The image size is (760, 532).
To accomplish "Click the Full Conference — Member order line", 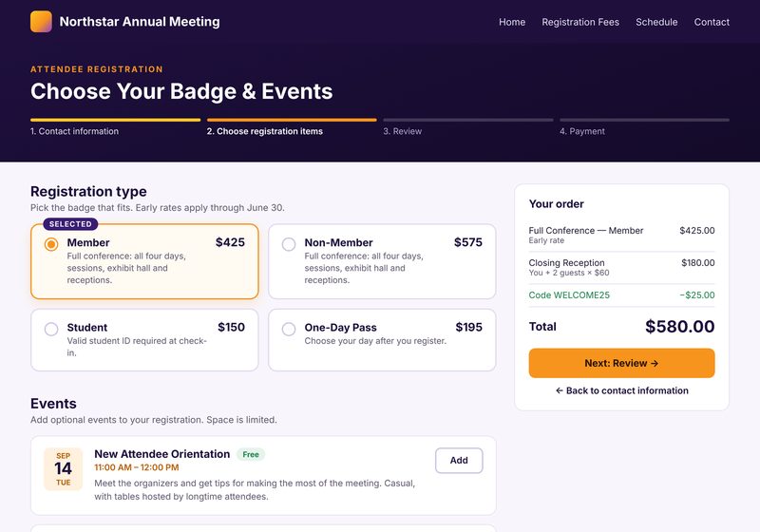I will (621, 235).
